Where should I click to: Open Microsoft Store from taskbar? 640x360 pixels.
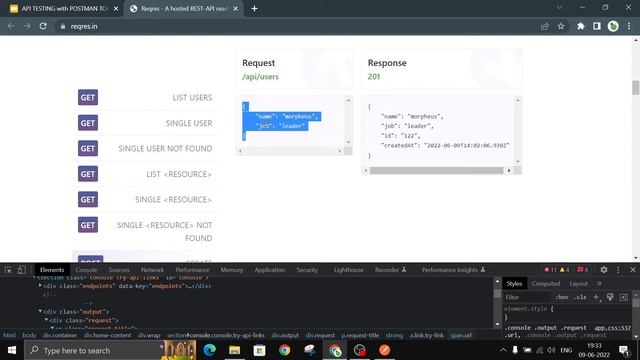coord(260,350)
